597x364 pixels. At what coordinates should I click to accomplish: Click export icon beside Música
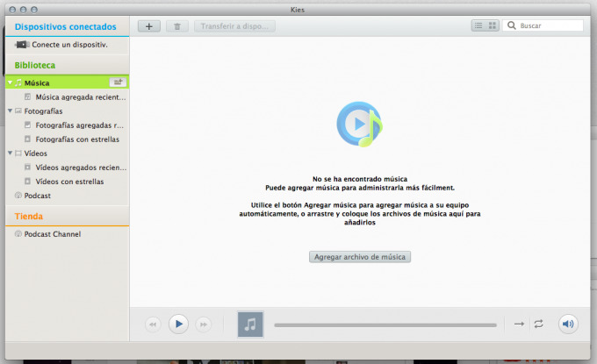[x=118, y=82]
